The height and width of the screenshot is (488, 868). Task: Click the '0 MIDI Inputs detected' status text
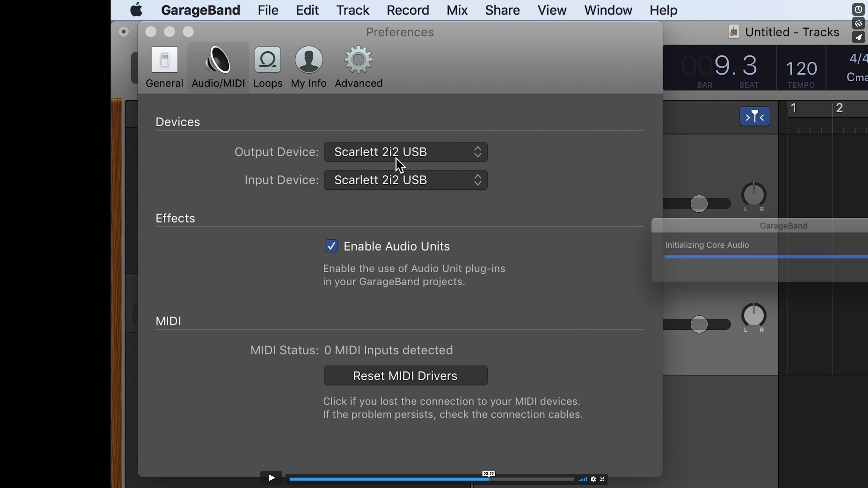click(x=389, y=350)
